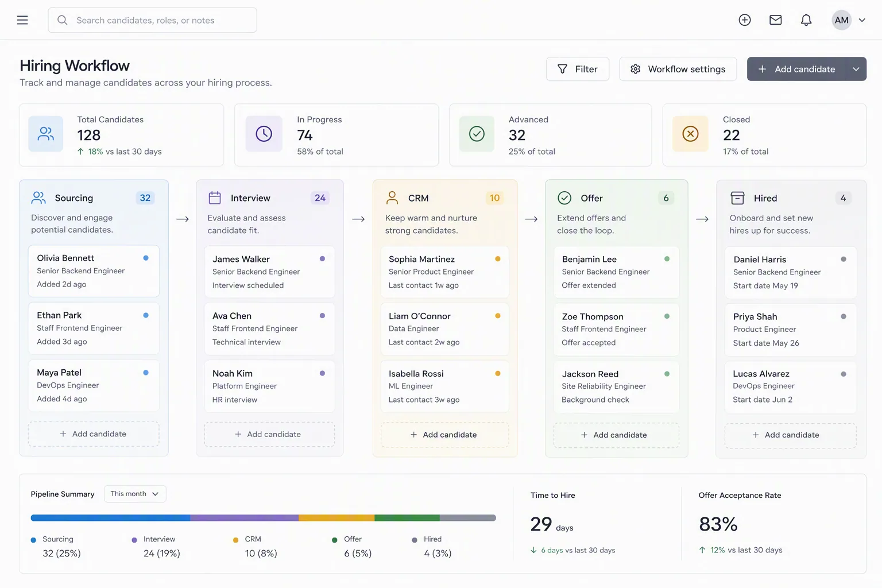Click the 18% vs last 30 days text
Screen dimensions: 882x588
tap(119, 152)
